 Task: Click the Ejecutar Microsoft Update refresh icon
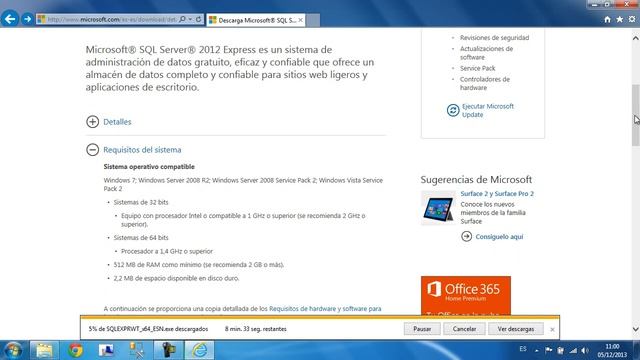point(453,110)
